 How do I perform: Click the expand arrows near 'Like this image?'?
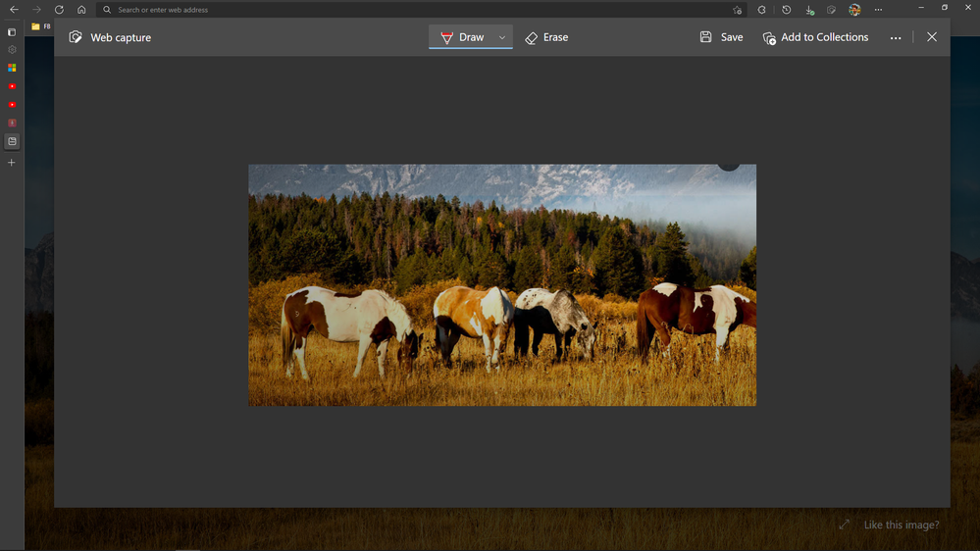coord(845,525)
